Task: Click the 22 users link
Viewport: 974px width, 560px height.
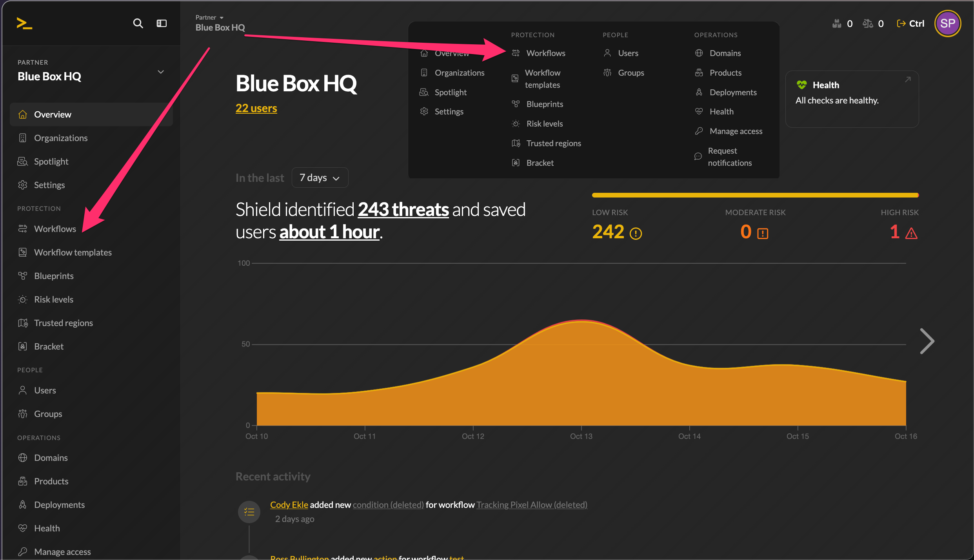Action: [x=256, y=108]
